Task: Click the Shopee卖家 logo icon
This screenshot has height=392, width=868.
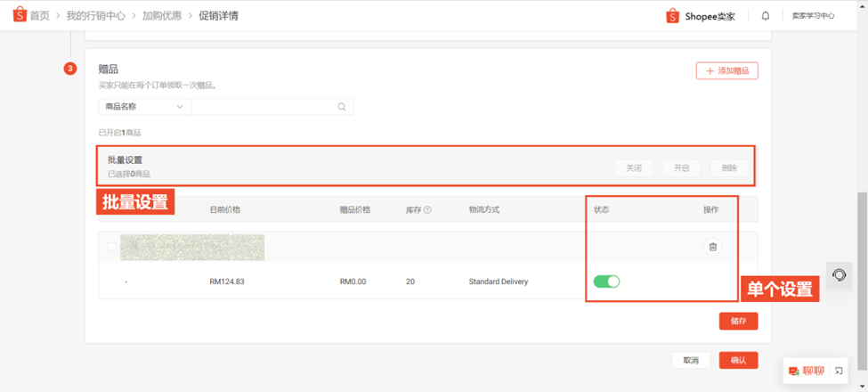Action: (x=673, y=16)
